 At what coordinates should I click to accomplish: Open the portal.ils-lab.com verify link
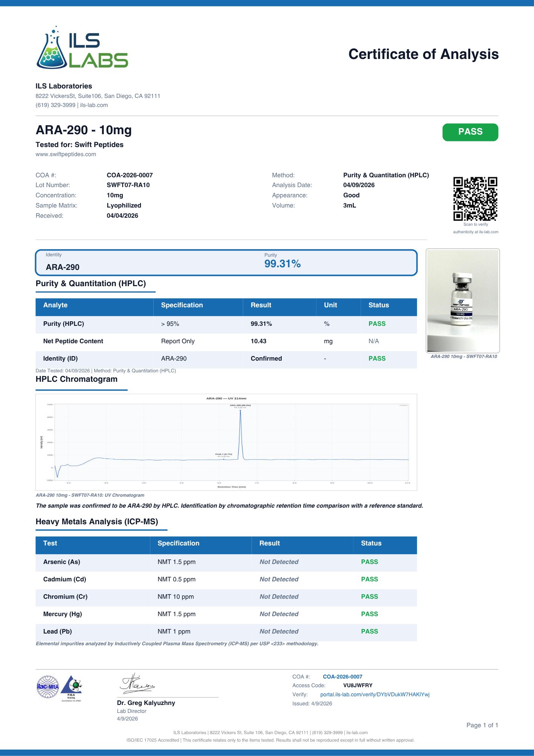pos(374,694)
